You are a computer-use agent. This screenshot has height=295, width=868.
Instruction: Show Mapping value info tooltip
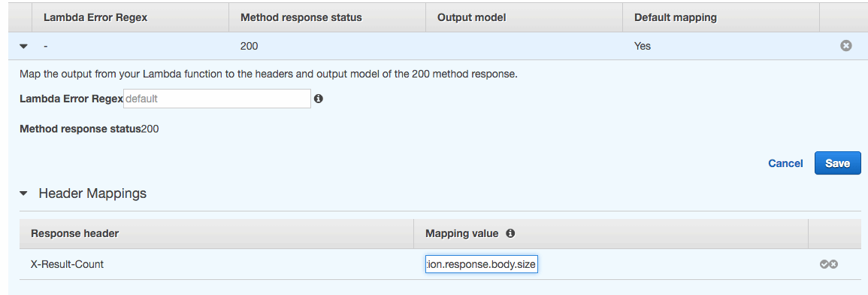(x=510, y=233)
